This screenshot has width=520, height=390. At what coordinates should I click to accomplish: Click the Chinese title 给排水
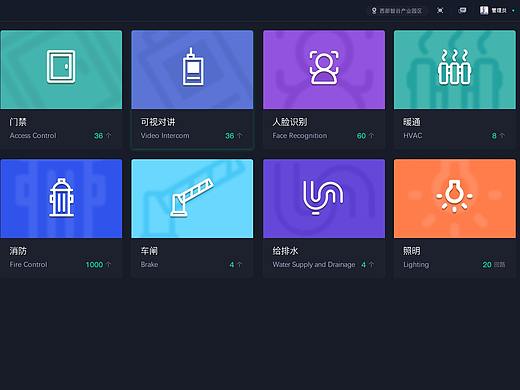pos(285,251)
